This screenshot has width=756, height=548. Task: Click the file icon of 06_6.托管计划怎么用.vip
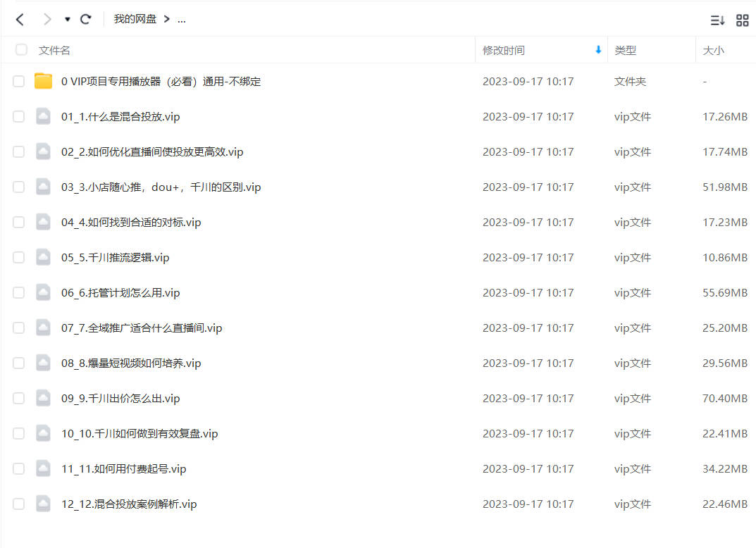[44, 292]
